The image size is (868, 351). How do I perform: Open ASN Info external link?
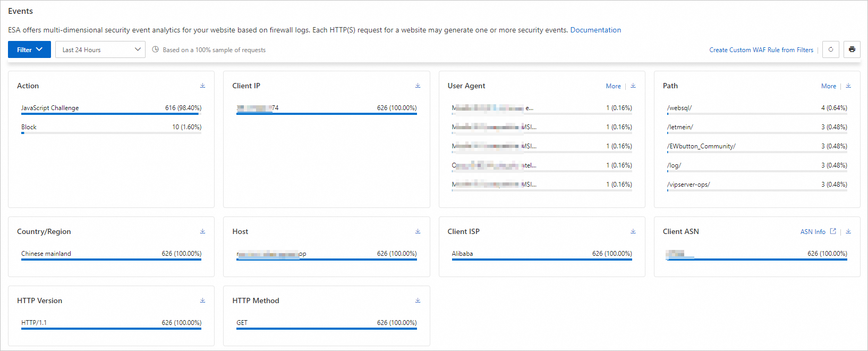point(818,232)
